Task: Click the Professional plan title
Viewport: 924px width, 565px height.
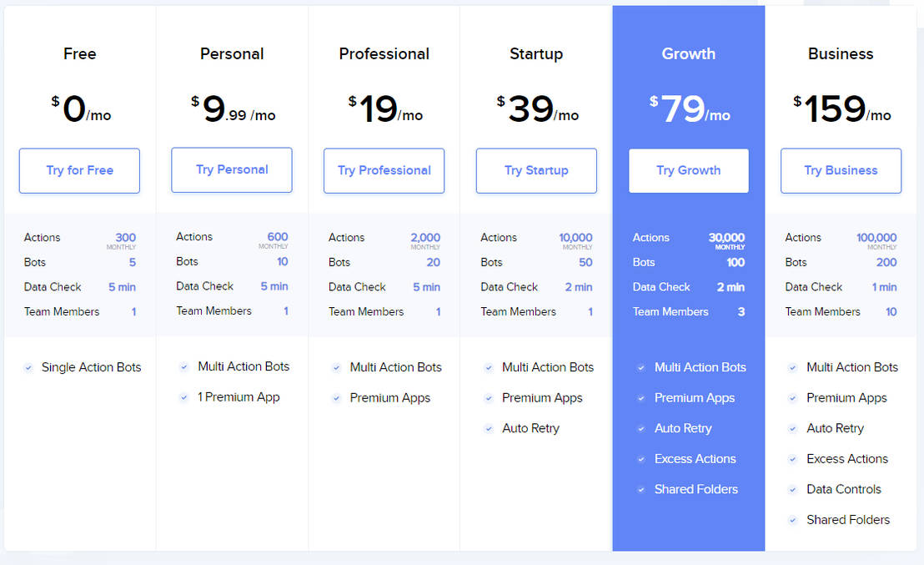Action: 384,53
